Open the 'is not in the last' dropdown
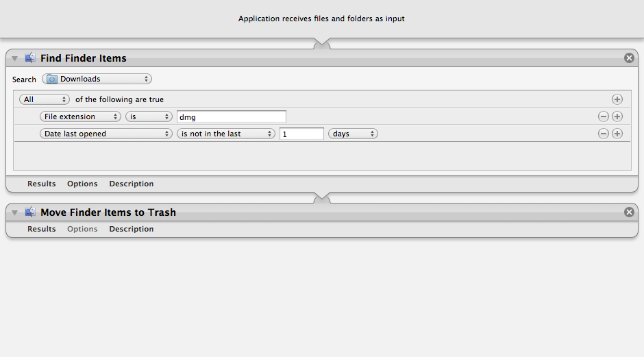644x357 pixels. (226, 134)
